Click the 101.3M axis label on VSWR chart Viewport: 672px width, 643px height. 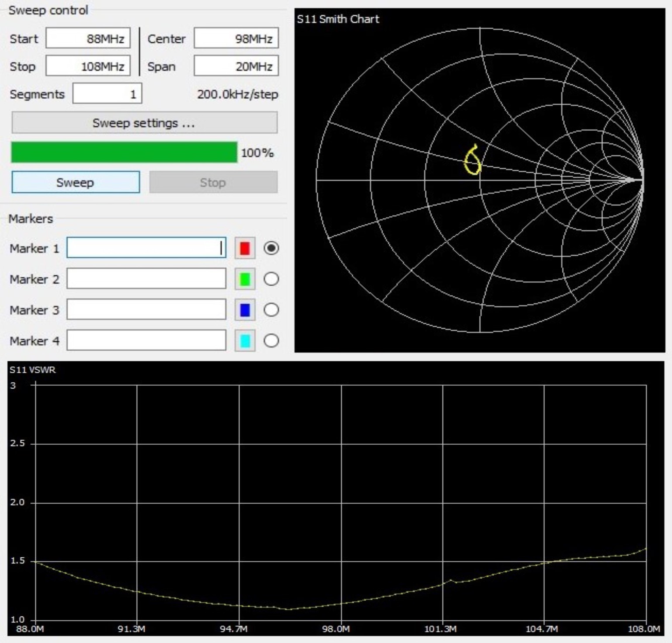tap(440, 629)
